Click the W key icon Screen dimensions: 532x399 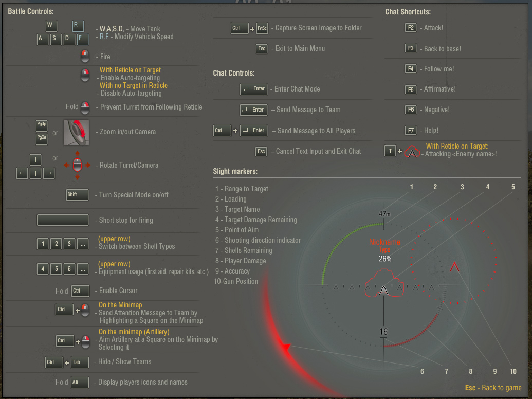click(51, 26)
